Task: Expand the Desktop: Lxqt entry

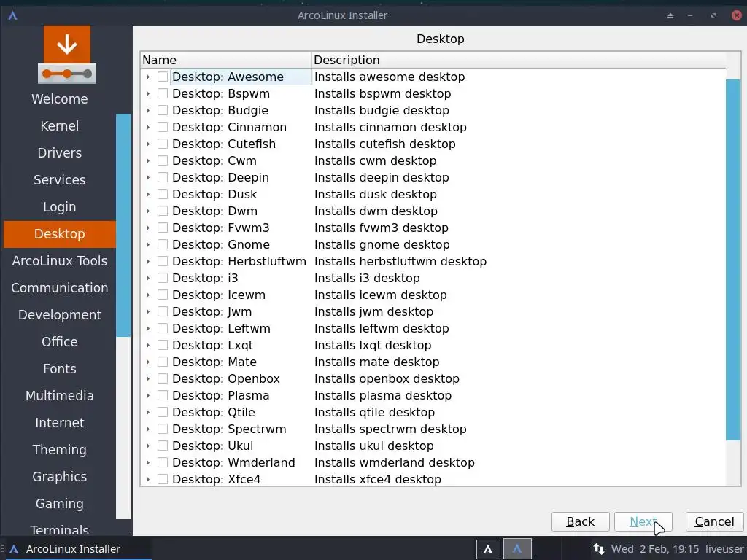Action: pos(147,345)
